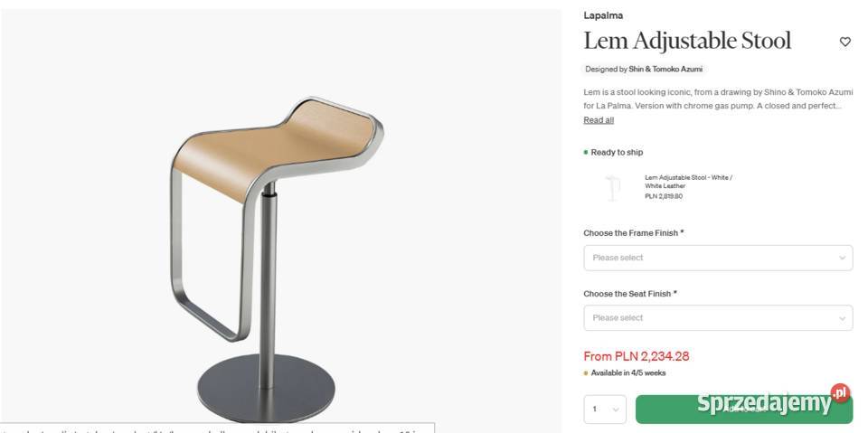Click the green add to cart button

744,409
